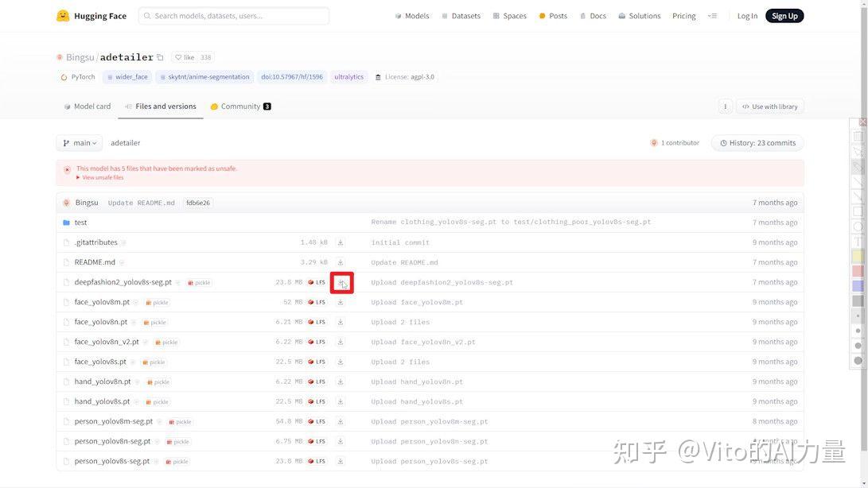
Task: Click the LFS badge for face_yolov8s.pt
Action: click(x=317, y=362)
